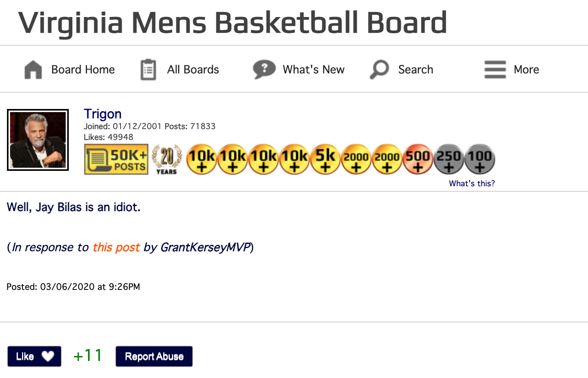Open the More hamburger menu icon

[x=495, y=70]
